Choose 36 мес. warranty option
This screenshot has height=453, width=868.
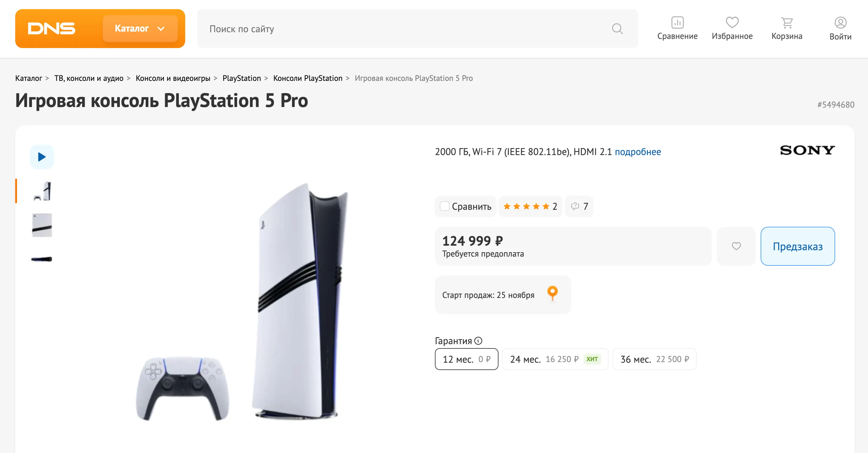[654, 359]
